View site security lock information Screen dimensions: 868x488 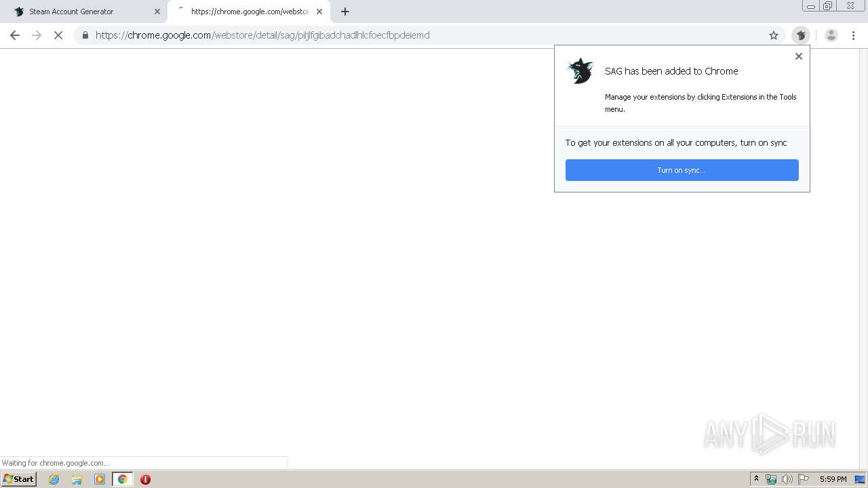85,35
